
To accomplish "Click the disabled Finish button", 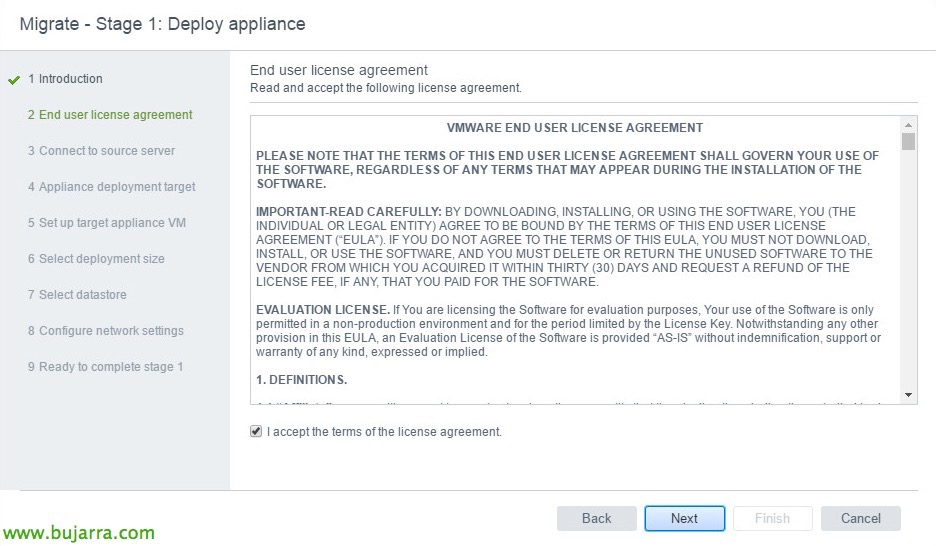I will click(772, 518).
